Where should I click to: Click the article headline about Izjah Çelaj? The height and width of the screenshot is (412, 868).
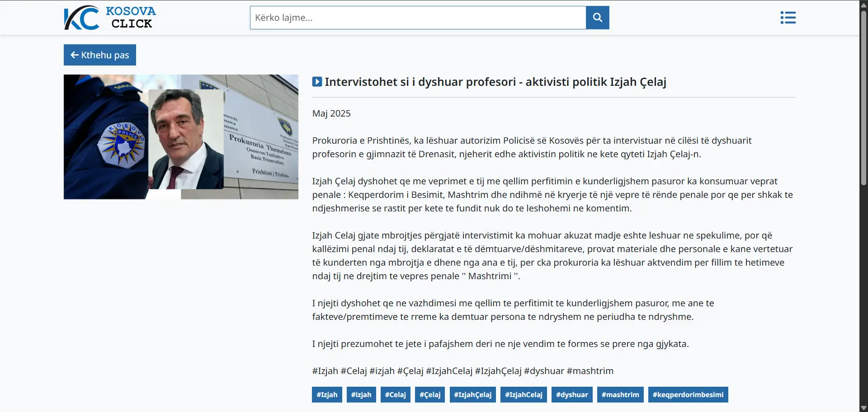click(x=495, y=82)
